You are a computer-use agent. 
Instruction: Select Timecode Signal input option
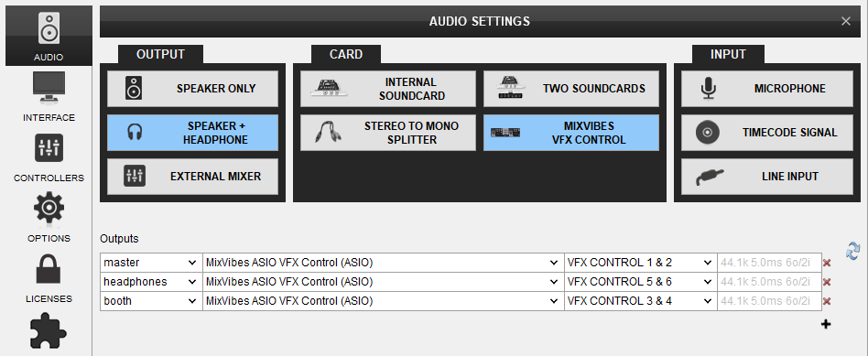tap(767, 133)
